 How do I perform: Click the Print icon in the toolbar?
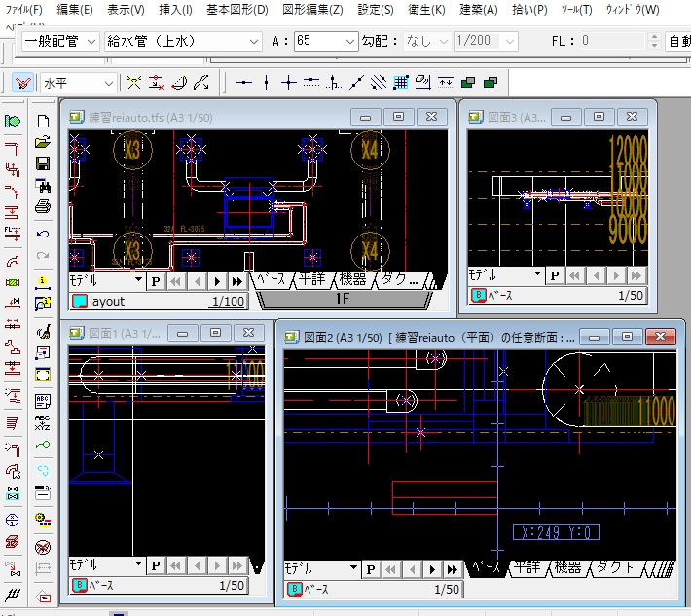(x=42, y=207)
